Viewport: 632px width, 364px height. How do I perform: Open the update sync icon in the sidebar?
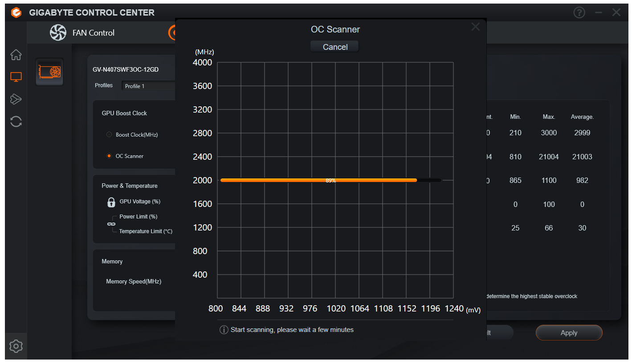tap(16, 121)
